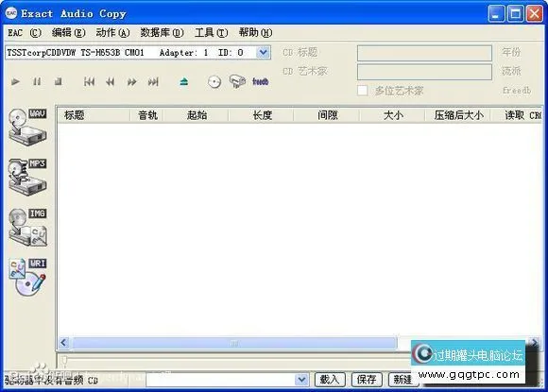Click the WAV extract icon
The image size is (548, 392).
tap(27, 127)
